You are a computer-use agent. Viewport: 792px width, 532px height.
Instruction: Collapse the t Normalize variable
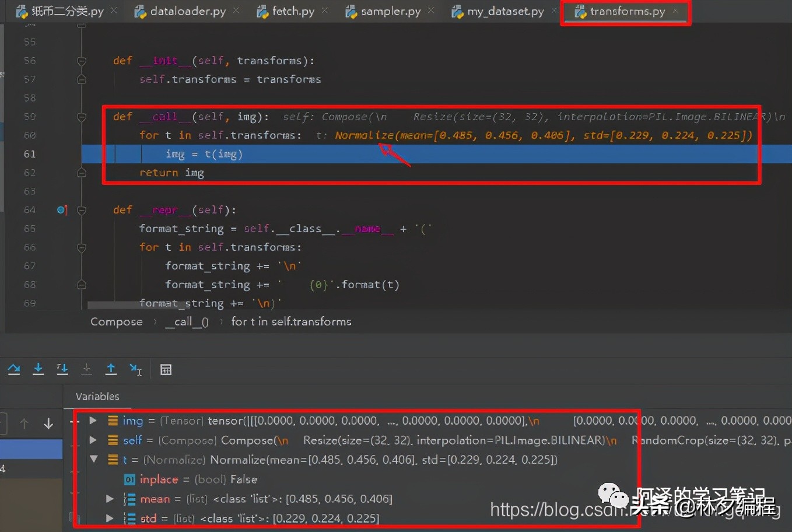(93, 459)
